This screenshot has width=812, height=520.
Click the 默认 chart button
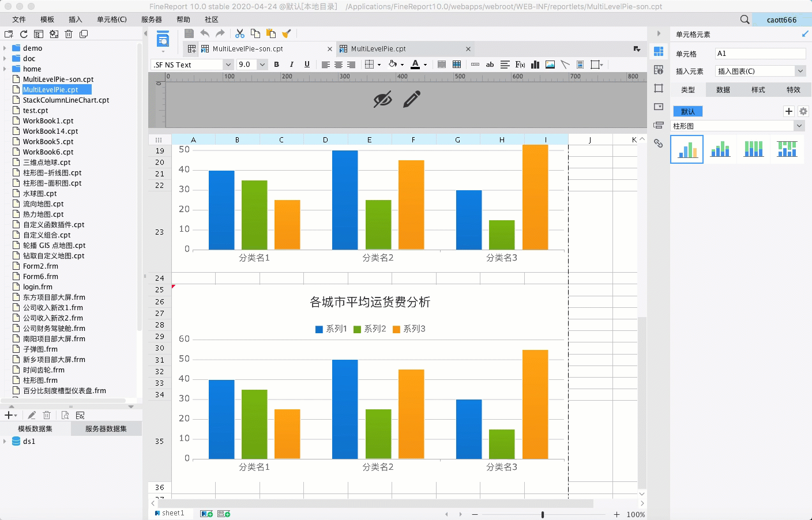click(x=688, y=111)
